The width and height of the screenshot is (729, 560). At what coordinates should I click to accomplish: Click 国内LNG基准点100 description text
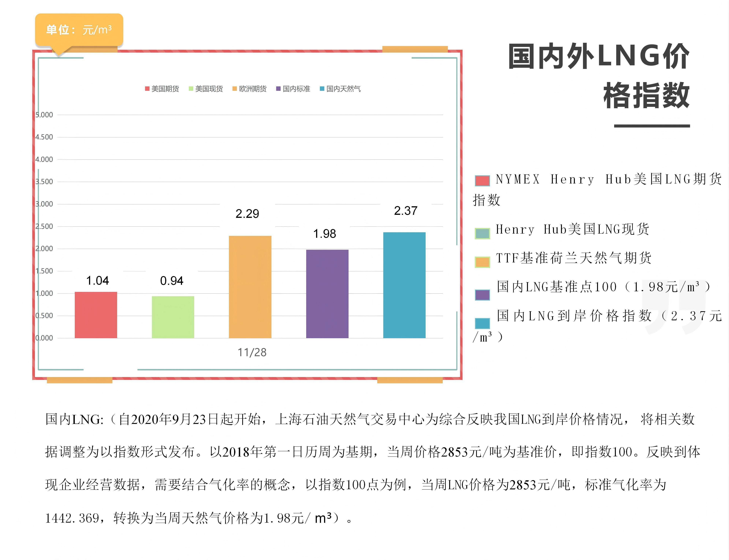pos(604,287)
